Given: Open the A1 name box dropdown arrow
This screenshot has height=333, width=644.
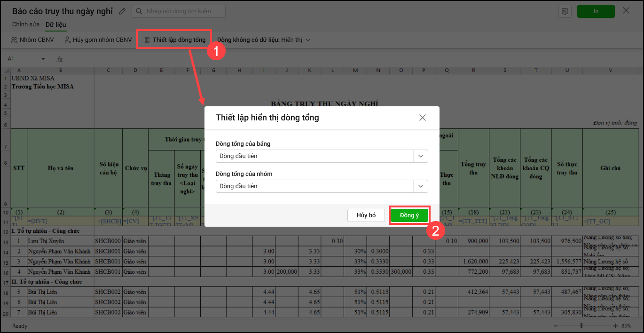Looking at the screenshot, I should pyautogui.click(x=43, y=59).
